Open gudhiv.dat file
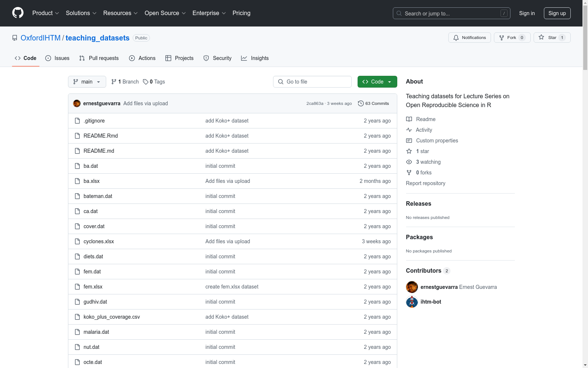 [x=95, y=302]
